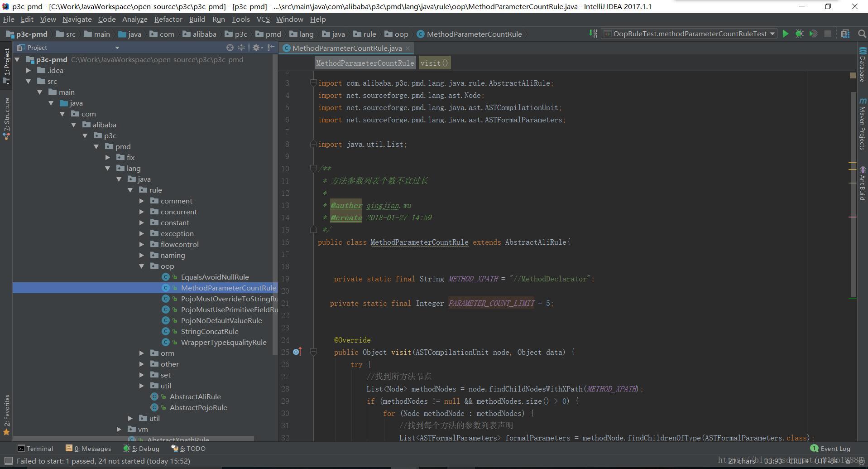Click the Project tree horizontal scrollbar
868x469 pixels.
[134, 439]
